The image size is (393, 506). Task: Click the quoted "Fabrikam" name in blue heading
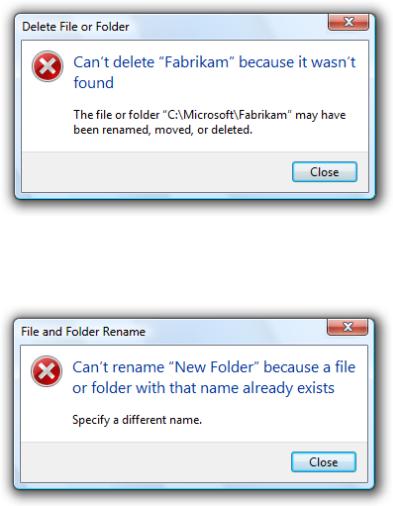pos(197,62)
